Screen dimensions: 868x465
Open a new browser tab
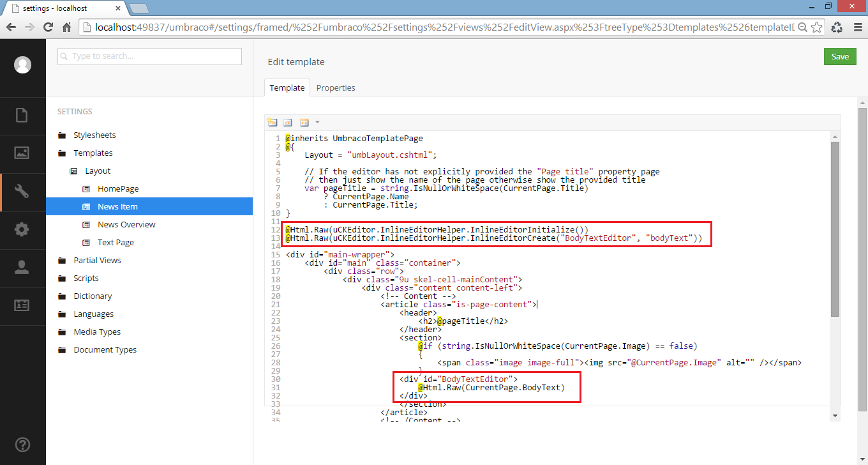(138, 9)
